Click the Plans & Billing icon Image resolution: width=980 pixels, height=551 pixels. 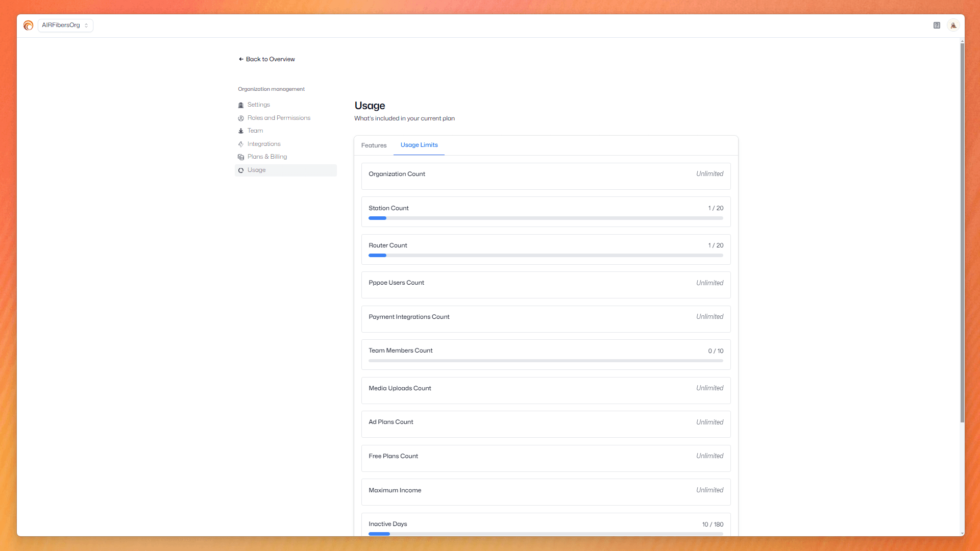tap(241, 157)
